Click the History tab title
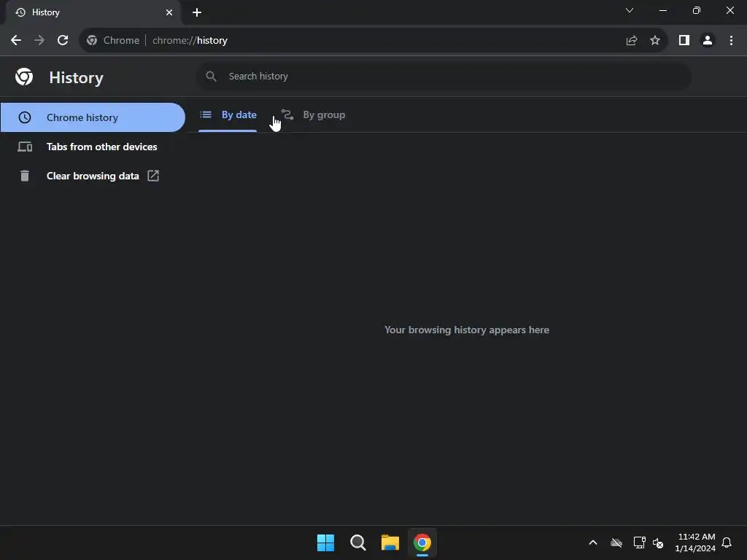 [x=46, y=12]
